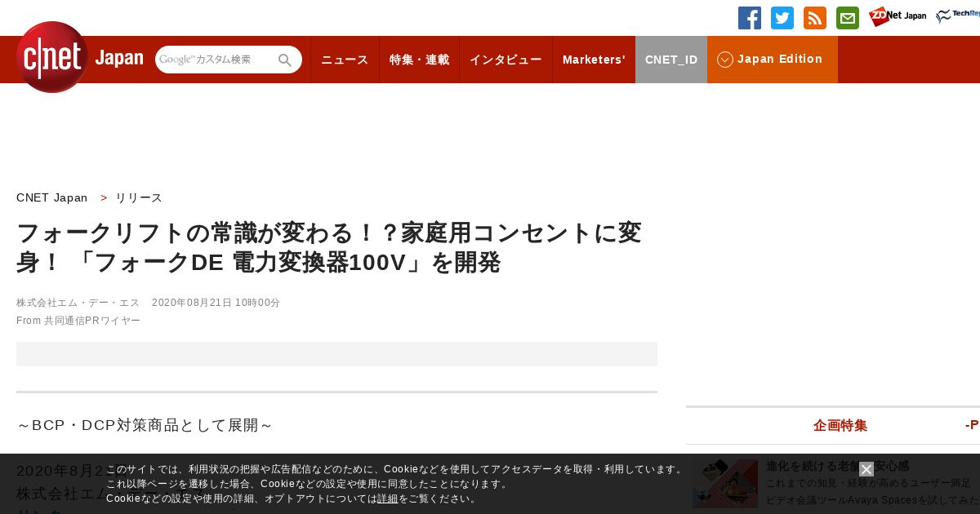Screen dimensions: 980x514
Task: Open the Marketers' menu
Action: point(594,60)
